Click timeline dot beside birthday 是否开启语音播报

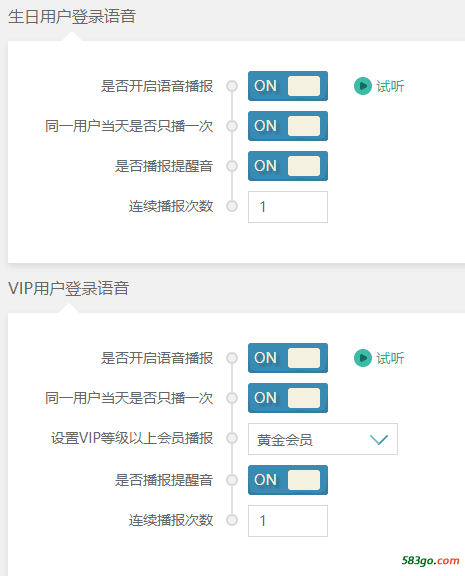point(232,86)
